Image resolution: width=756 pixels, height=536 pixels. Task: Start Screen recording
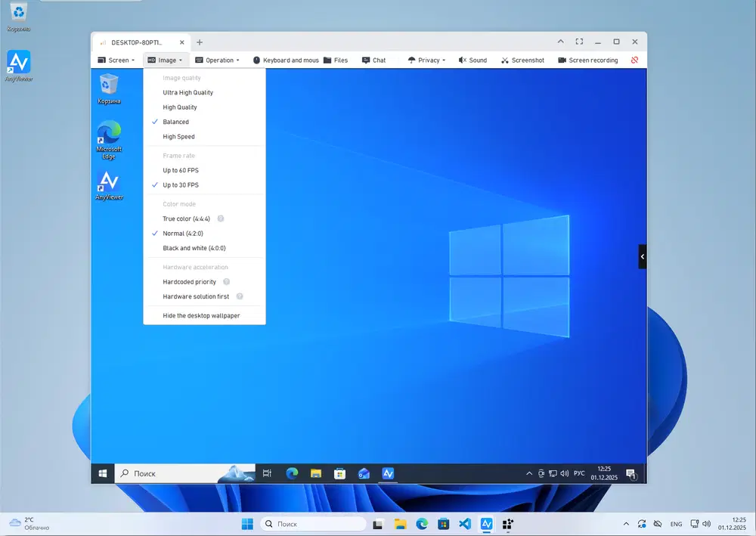[x=587, y=60]
